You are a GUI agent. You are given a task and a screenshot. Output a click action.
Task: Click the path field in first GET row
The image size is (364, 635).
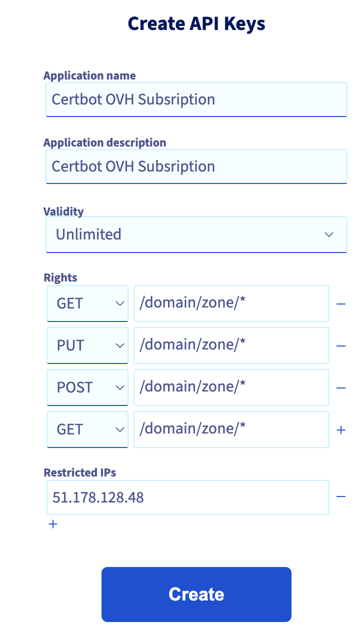point(231,303)
